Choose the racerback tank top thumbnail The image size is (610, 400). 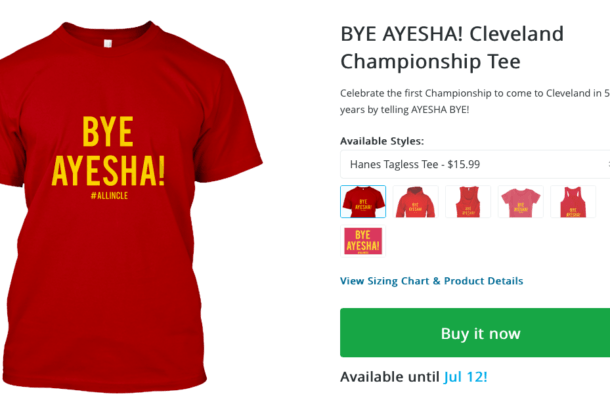click(x=573, y=202)
